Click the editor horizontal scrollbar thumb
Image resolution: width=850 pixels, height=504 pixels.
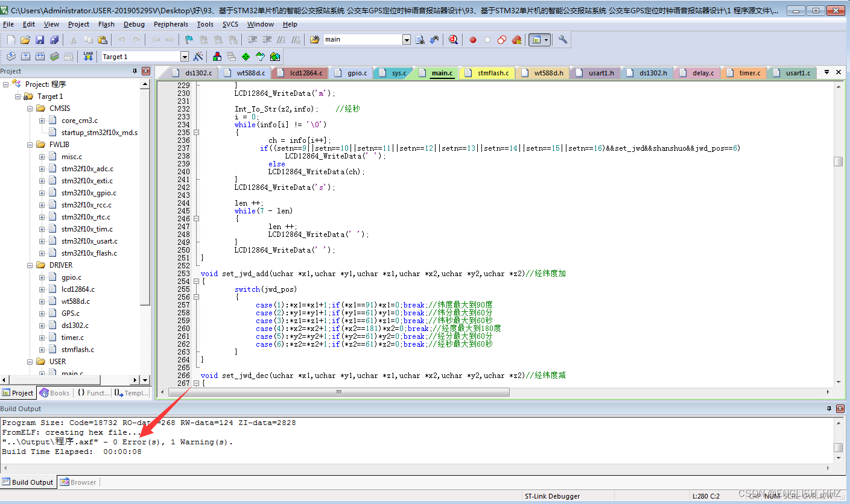point(338,392)
